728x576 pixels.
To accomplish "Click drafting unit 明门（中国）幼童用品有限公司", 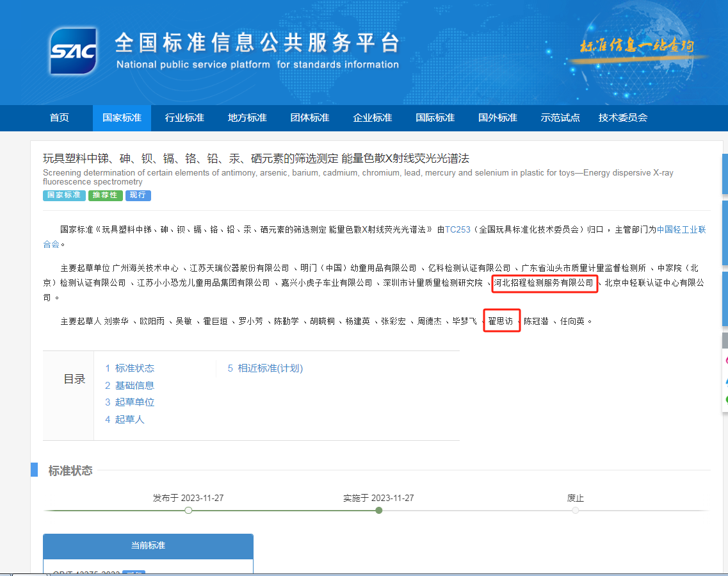I will [359, 268].
